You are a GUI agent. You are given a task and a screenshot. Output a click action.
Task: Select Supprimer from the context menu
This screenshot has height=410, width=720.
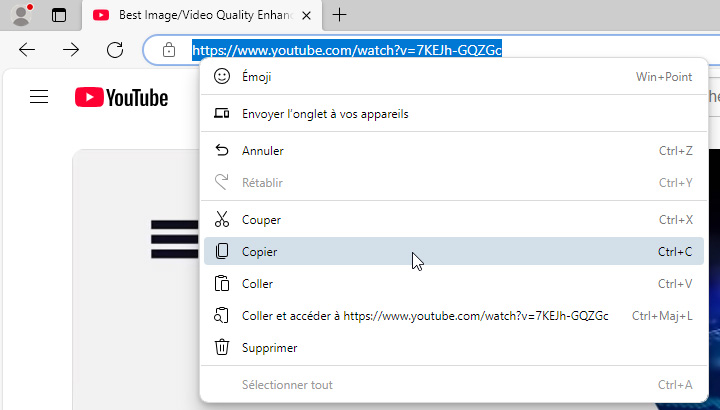coord(454,348)
